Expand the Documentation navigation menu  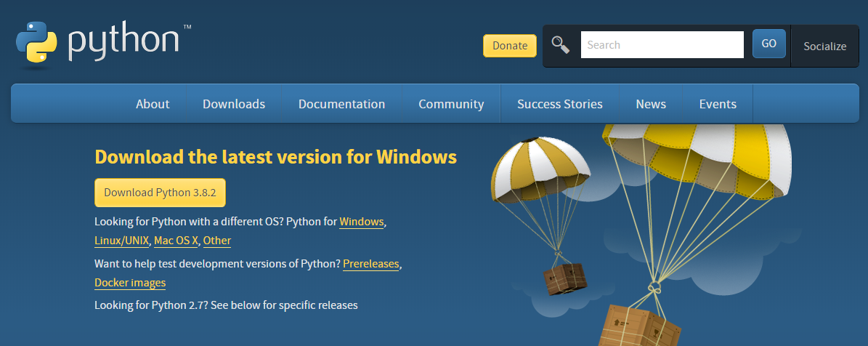(341, 103)
